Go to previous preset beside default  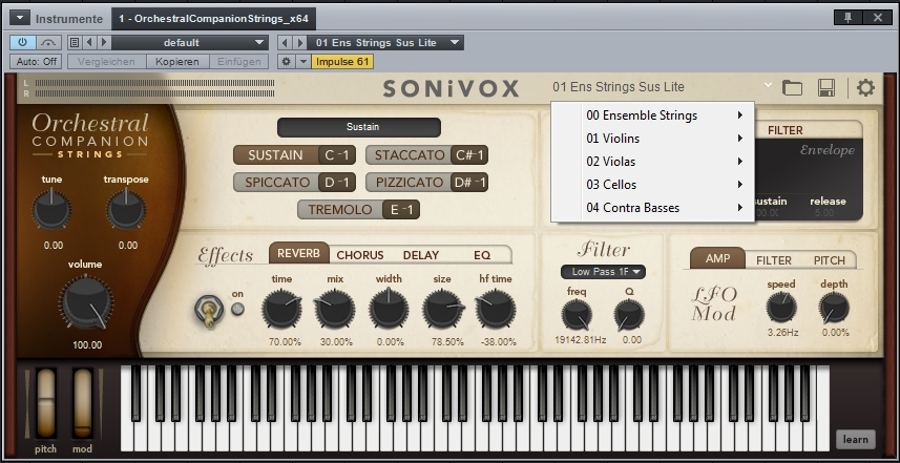pyautogui.click(x=89, y=42)
